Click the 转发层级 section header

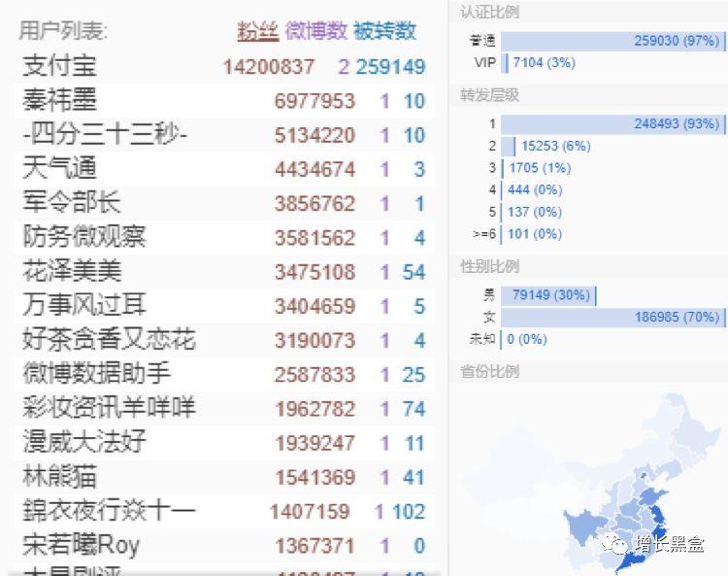(489, 95)
